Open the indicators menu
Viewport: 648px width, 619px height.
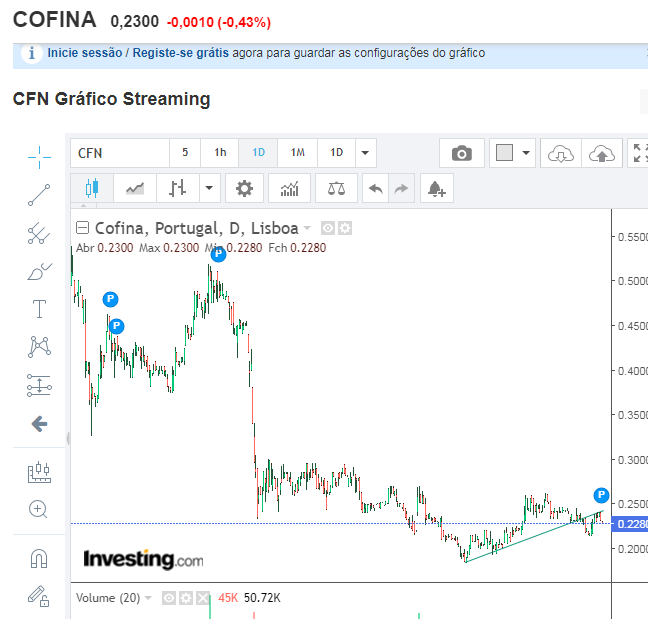(x=289, y=188)
